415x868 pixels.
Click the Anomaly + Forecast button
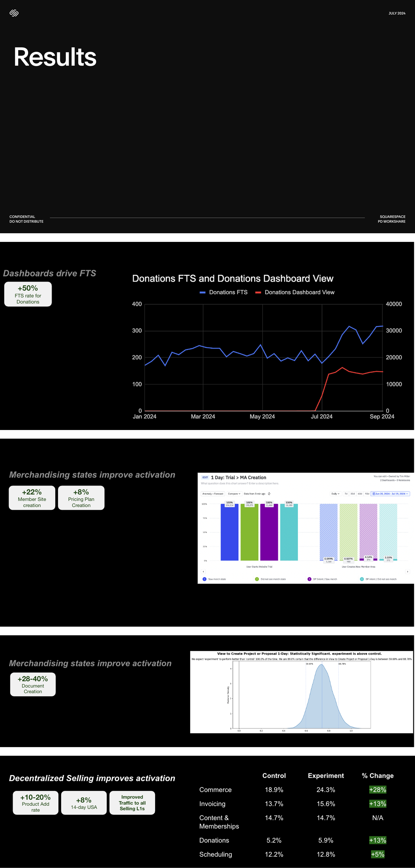tap(213, 494)
